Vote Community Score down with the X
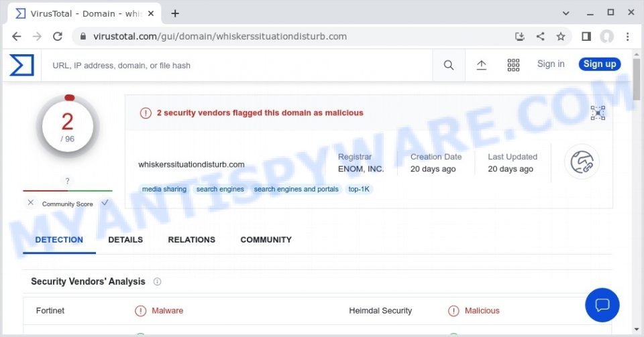Image resolution: width=644 pixels, height=337 pixels. click(30, 202)
